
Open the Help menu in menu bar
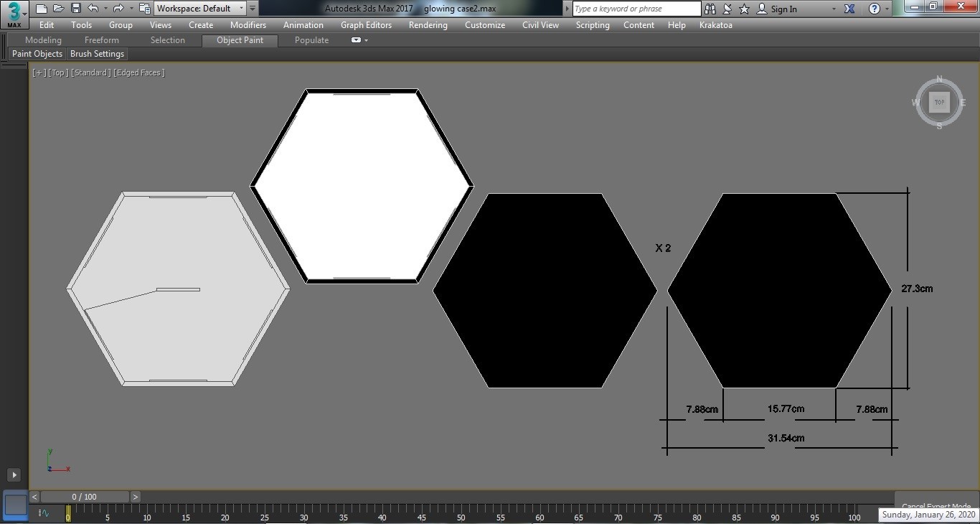[x=677, y=25]
